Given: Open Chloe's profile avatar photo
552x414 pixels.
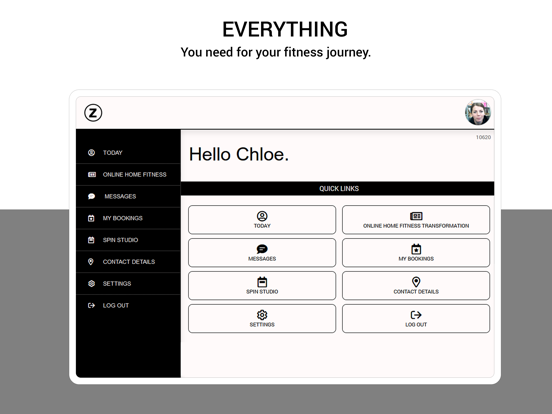Looking at the screenshot, I should 478,112.
